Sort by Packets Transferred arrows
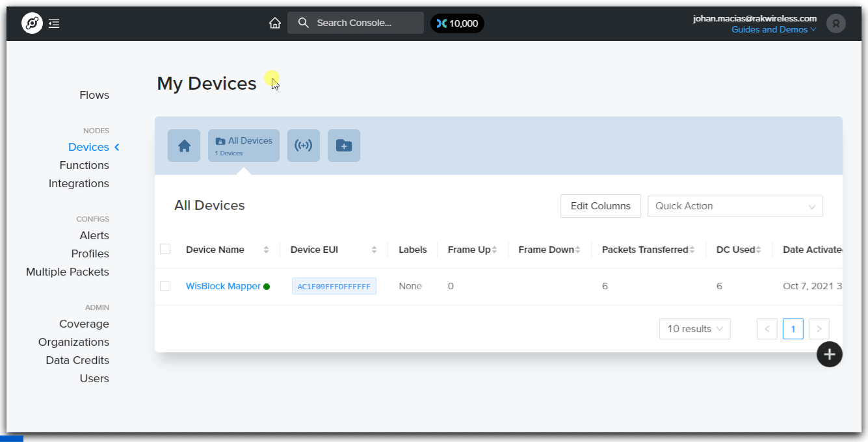868x442 pixels. [x=692, y=250]
